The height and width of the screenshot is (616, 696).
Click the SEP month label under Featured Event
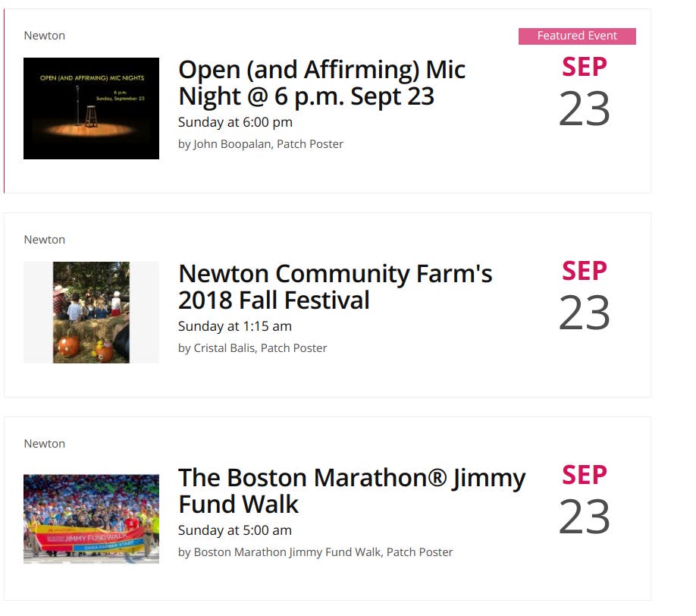point(585,68)
